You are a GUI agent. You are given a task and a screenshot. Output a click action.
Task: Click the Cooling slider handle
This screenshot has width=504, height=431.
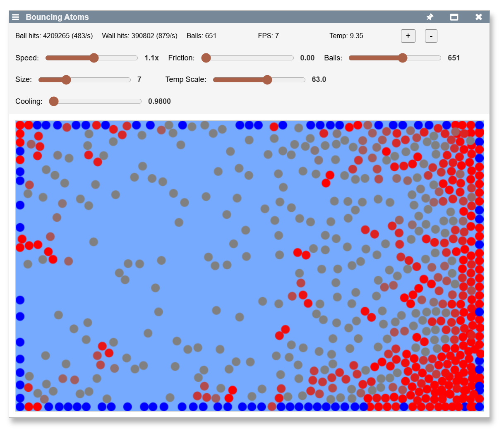click(x=54, y=101)
